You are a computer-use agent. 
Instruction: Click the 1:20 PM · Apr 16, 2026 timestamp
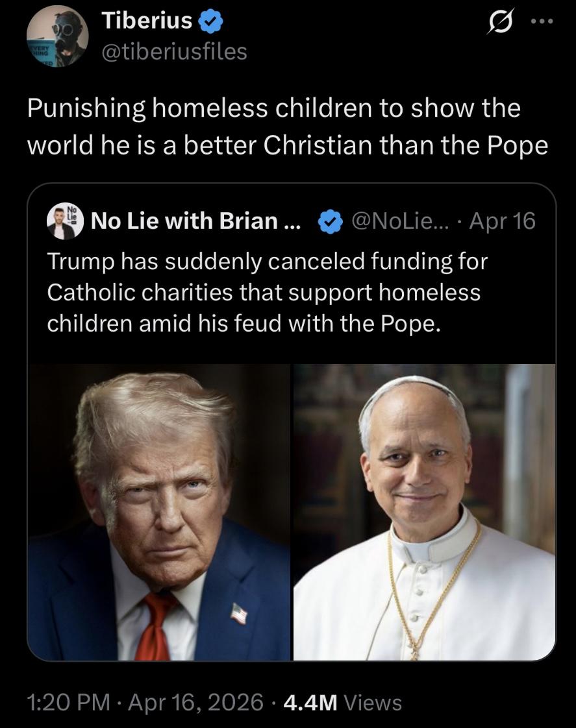145,702
